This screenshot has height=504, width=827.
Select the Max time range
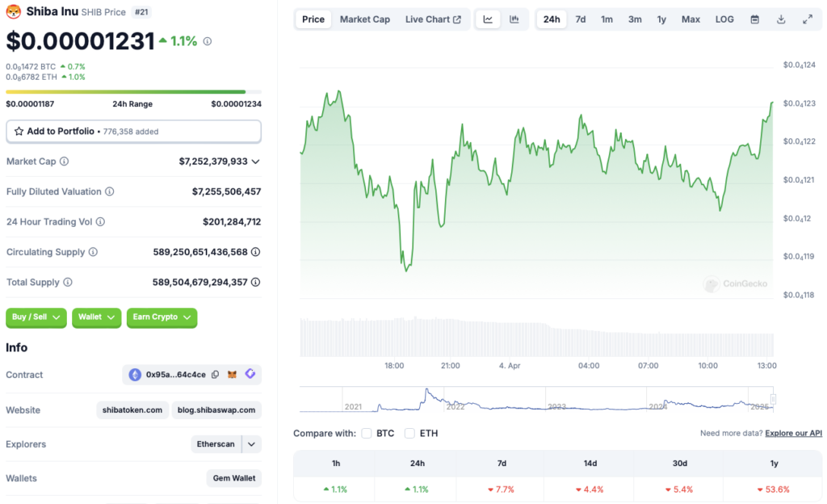pos(691,19)
